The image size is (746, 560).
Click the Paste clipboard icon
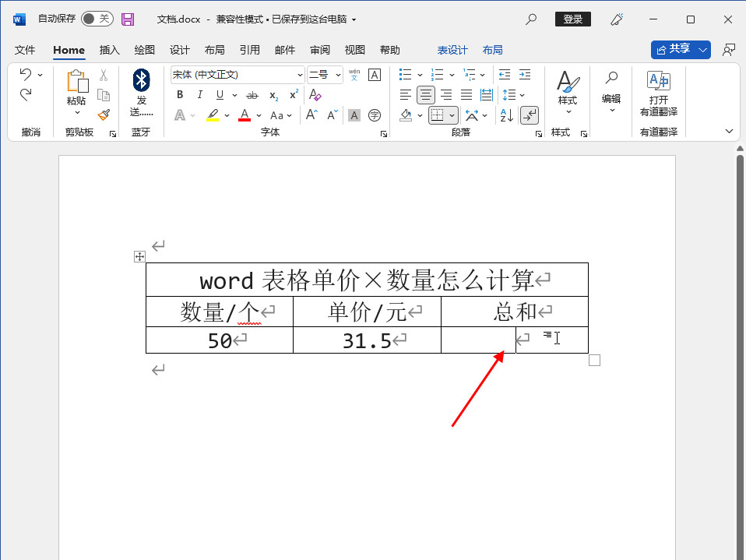77,81
